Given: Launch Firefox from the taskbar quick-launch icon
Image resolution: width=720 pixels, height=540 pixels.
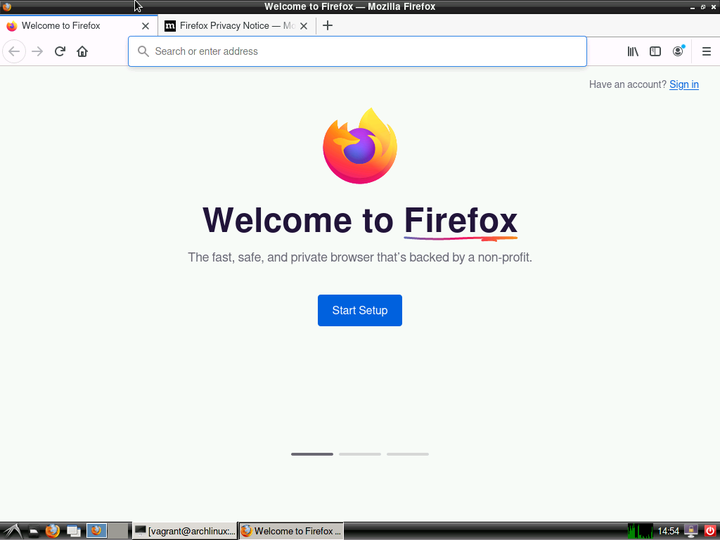Looking at the screenshot, I should tap(52, 531).
